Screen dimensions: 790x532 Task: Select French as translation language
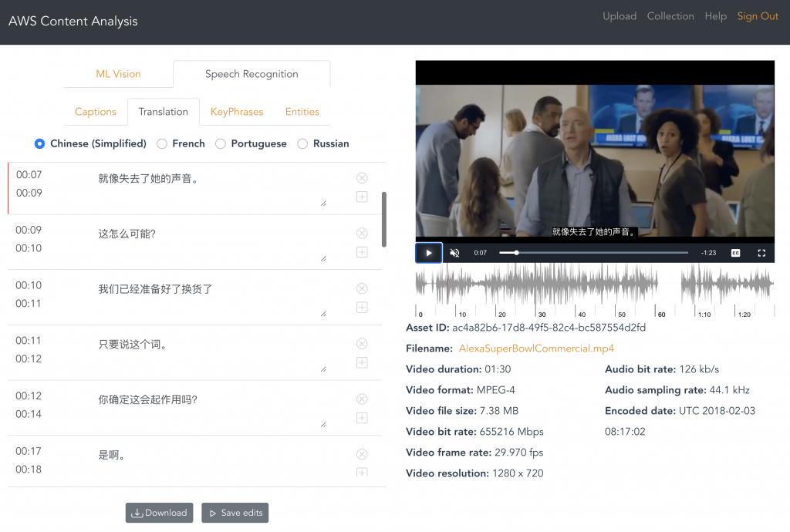(162, 143)
